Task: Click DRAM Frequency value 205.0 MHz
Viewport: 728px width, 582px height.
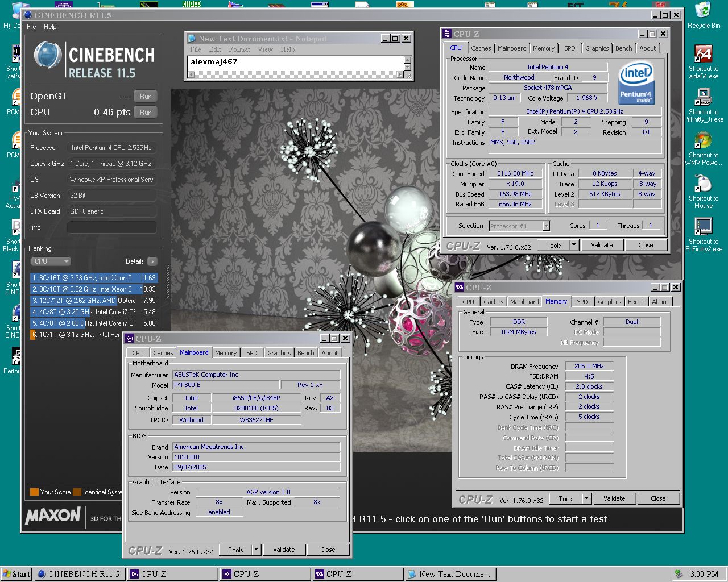Action: coord(589,367)
